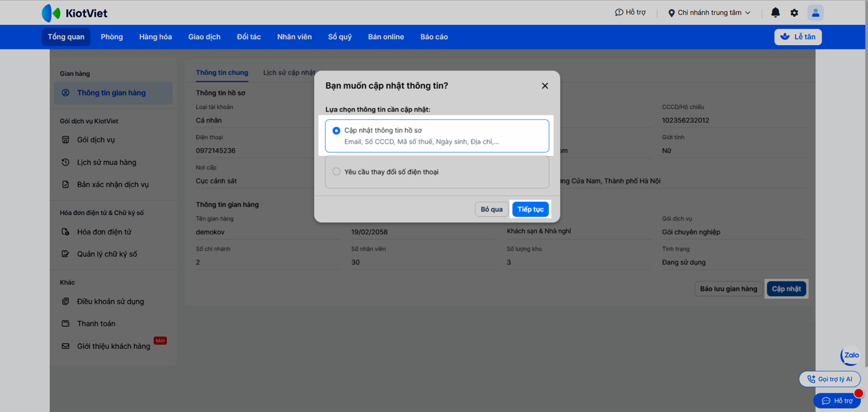This screenshot has height=412, width=868.
Task: Open the Tổng quan menu
Action: pyautogui.click(x=66, y=37)
